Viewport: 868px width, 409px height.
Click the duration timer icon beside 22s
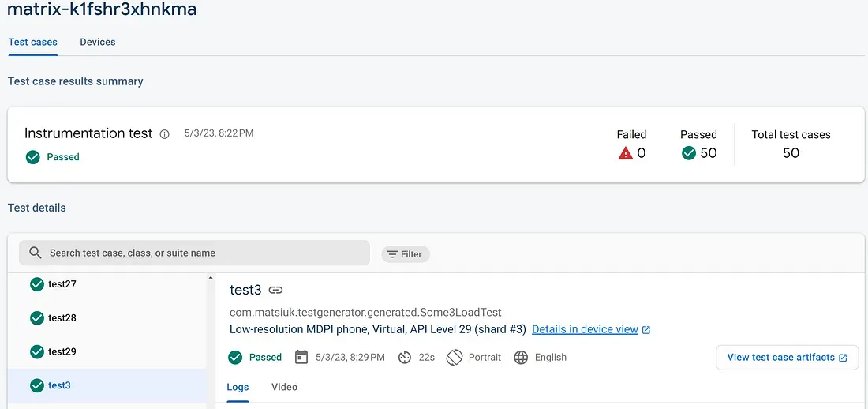[x=405, y=358]
